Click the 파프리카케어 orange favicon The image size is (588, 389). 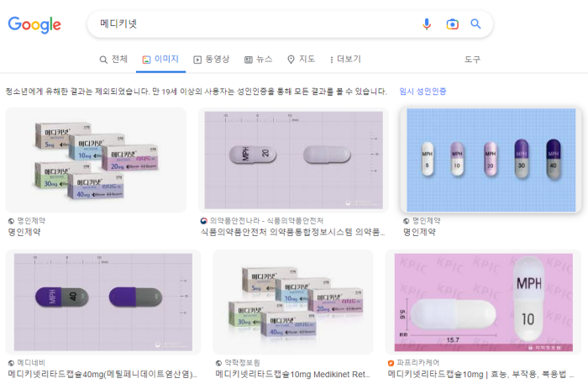(391, 363)
